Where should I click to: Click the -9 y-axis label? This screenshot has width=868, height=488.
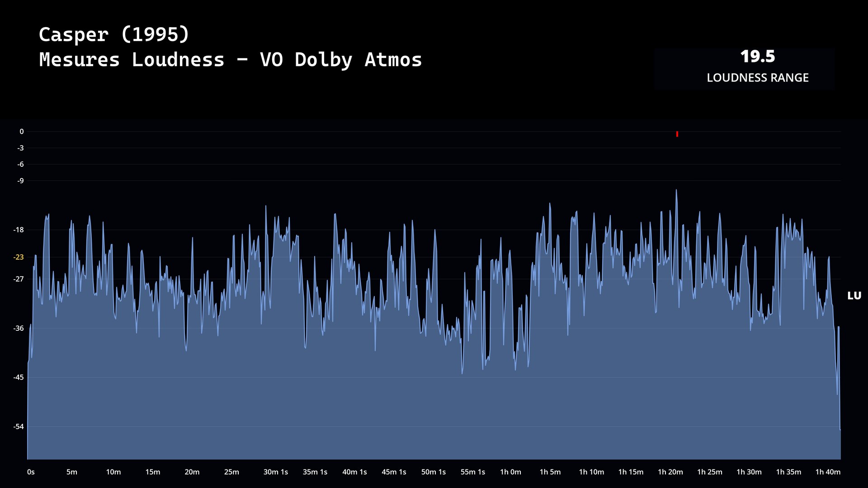point(20,181)
